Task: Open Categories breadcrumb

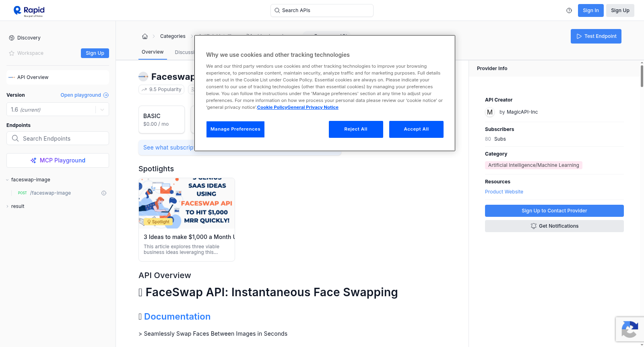Action: pos(173,36)
